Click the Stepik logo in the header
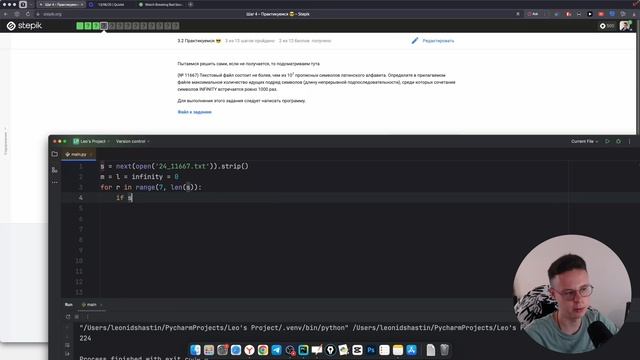Viewport: 640px width, 360px height. [24, 26]
